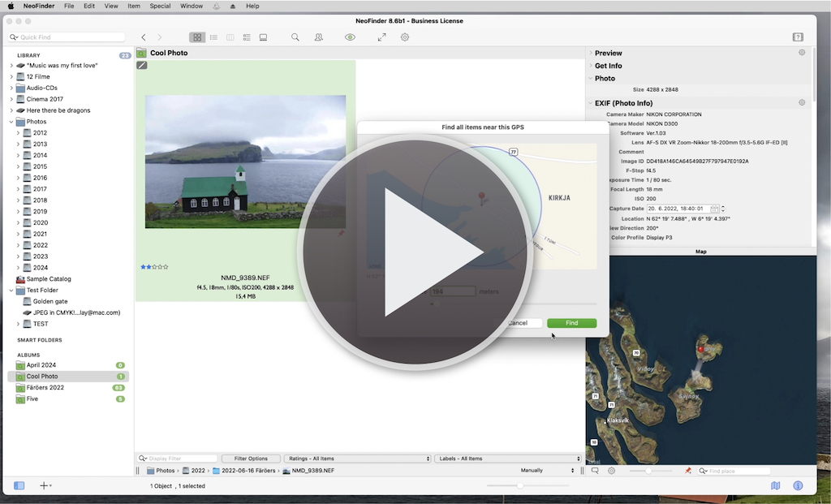Expand the 2022 folder in sidebar

[x=18, y=245]
